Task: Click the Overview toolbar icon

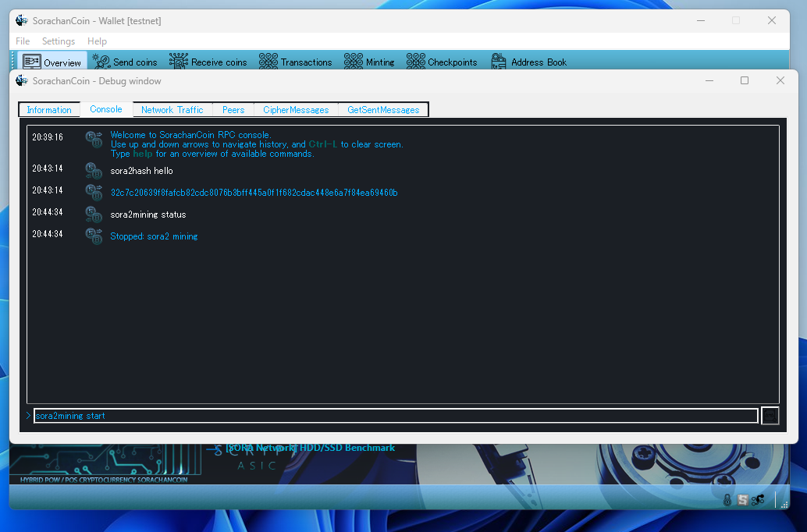Action: pos(32,62)
